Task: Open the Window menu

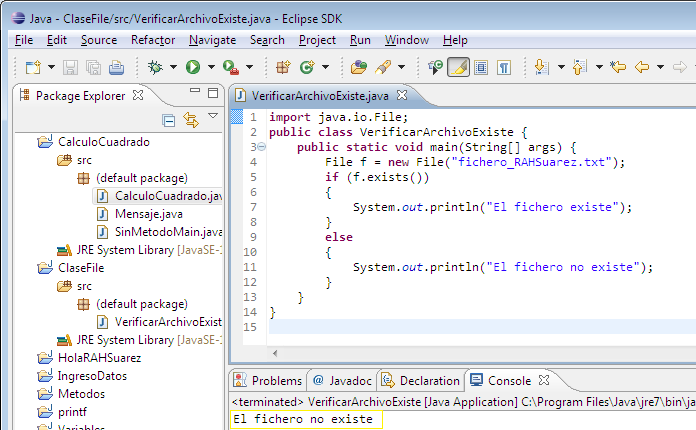Action: point(407,40)
